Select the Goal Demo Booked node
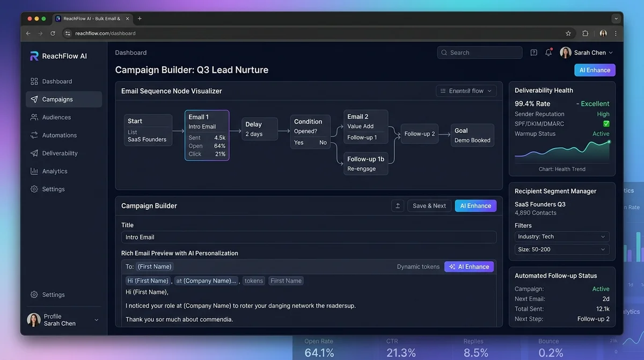The image size is (644, 360). click(472, 135)
